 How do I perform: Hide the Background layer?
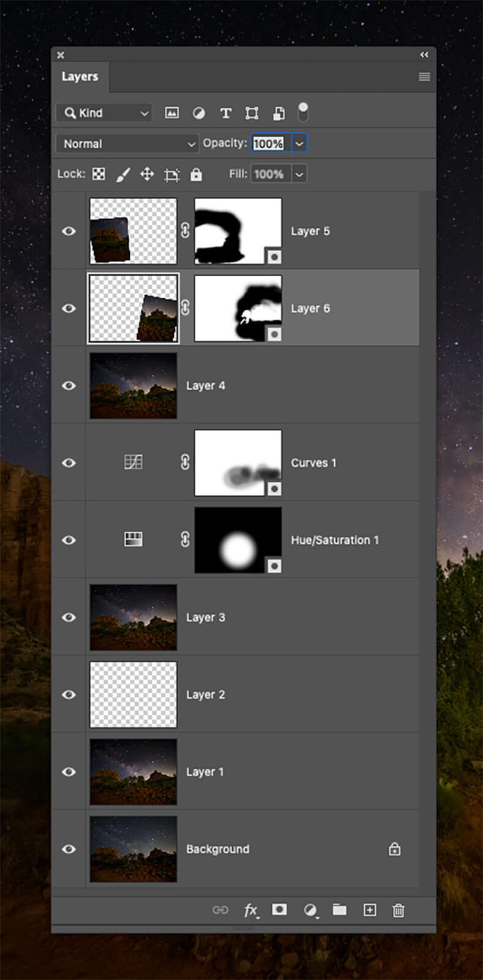[x=69, y=849]
